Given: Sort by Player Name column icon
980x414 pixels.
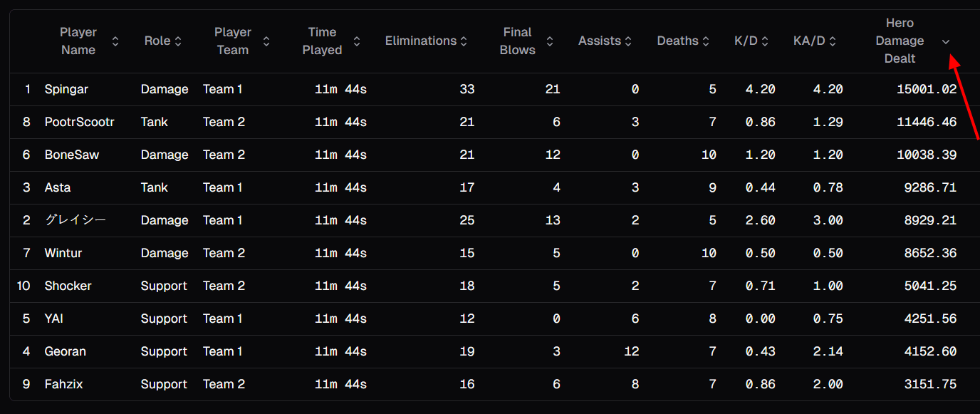Looking at the screenshot, I should click(115, 41).
